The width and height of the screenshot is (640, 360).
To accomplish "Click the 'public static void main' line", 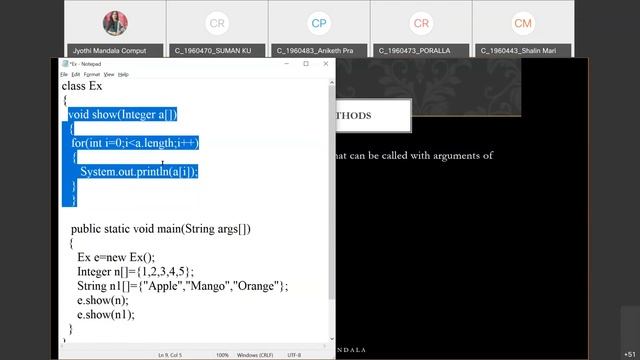I will coord(161,229).
